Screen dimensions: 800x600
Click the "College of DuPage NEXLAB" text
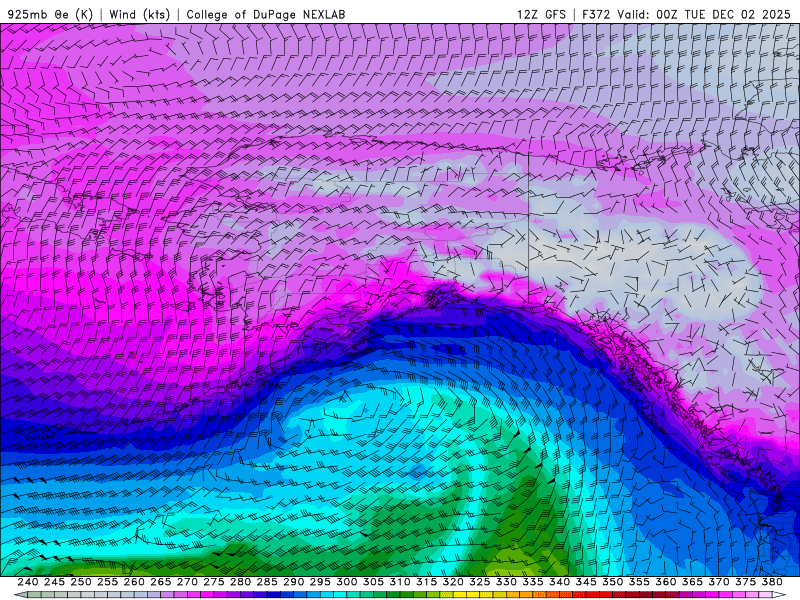pyautogui.click(x=266, y=14)
